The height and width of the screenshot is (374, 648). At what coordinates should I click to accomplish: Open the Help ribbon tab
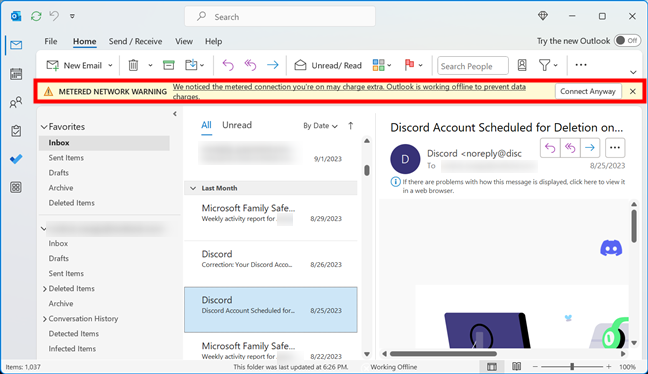(x=214, y=41)
